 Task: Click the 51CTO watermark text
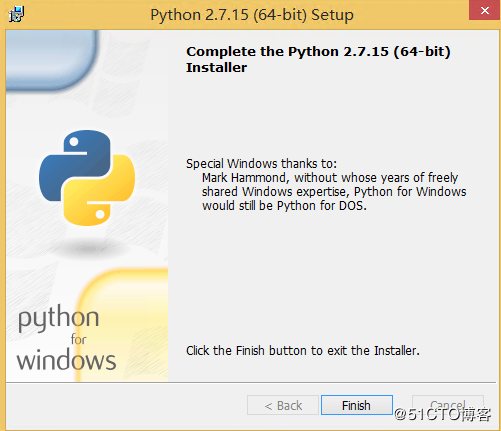(x=442, y=414)
